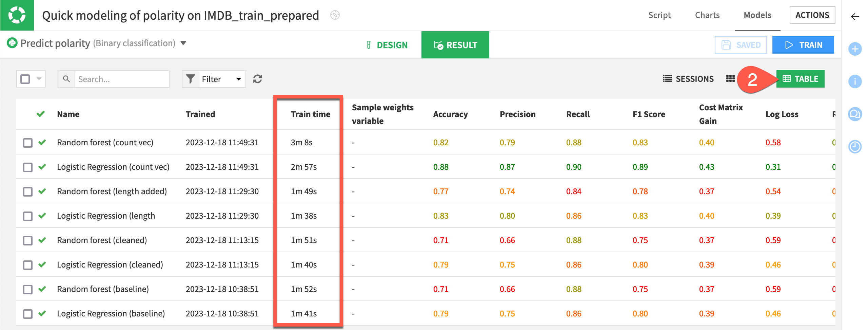Click green checkmark of Random forest (length added)
The height and width of the screenshot is (330, 868).
(42, 191)
